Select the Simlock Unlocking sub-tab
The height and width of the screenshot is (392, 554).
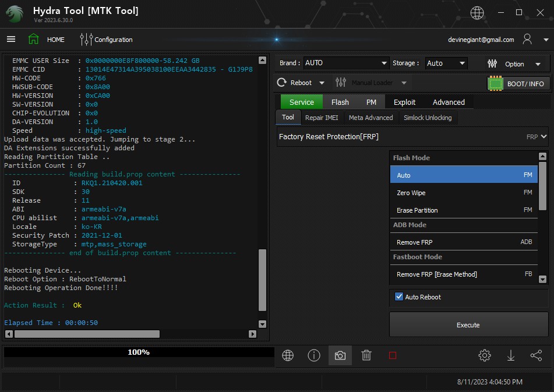coord(428,118)
